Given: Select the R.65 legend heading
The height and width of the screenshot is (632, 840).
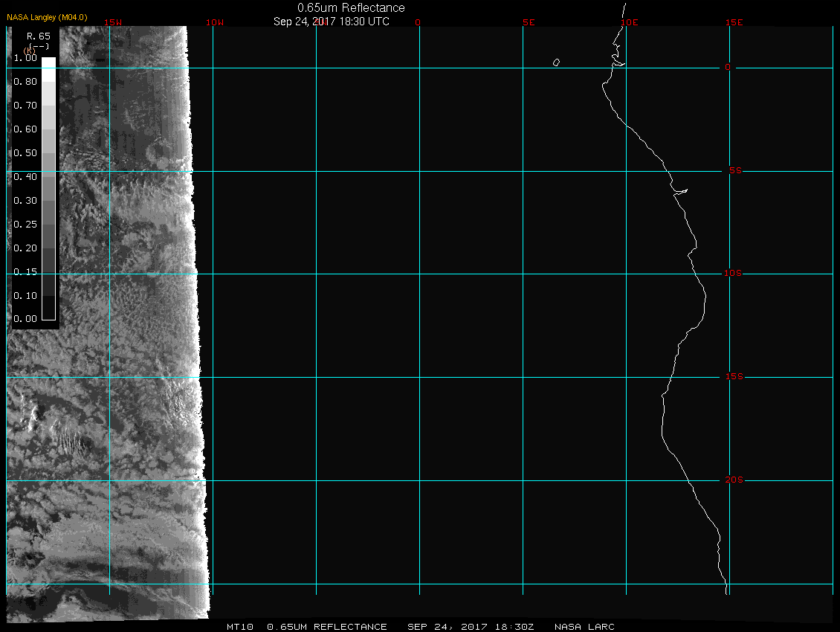Looking at the screenshot, I should (38, 36).
